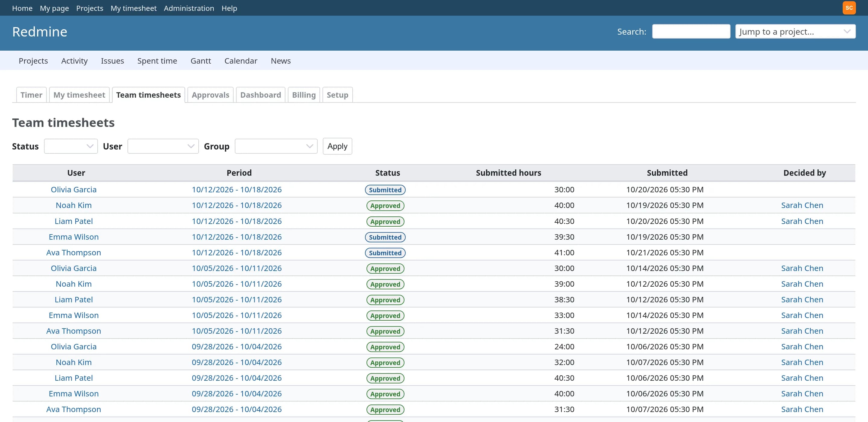This screenshot has width=868, height=422.
Task: Open Issues in the main menu
Action: [x=112, y=61]
